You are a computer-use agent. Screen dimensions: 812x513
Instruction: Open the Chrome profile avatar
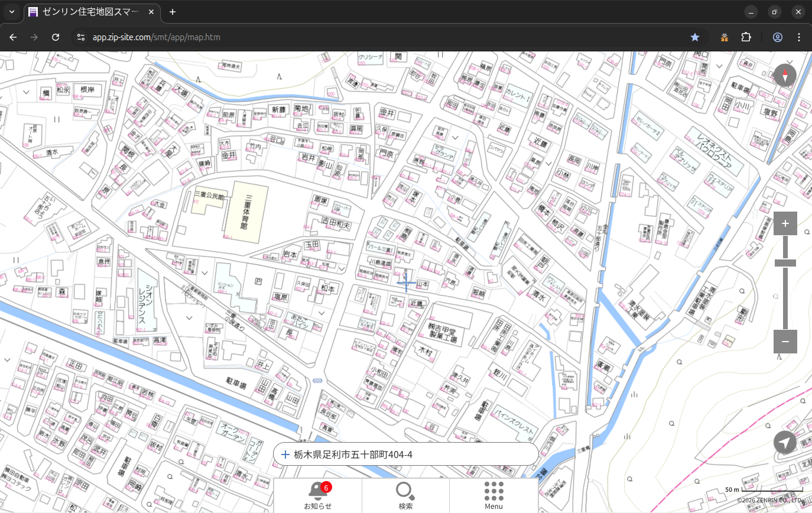[778, 37]
